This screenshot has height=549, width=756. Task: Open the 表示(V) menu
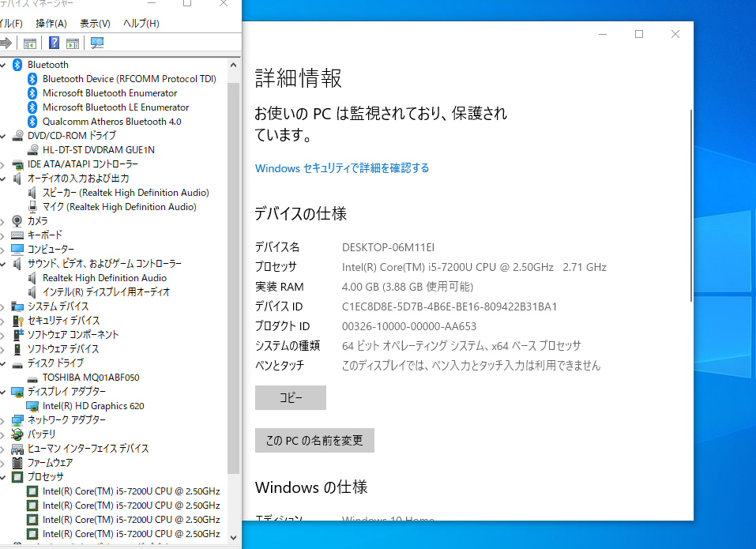point(95,23)
